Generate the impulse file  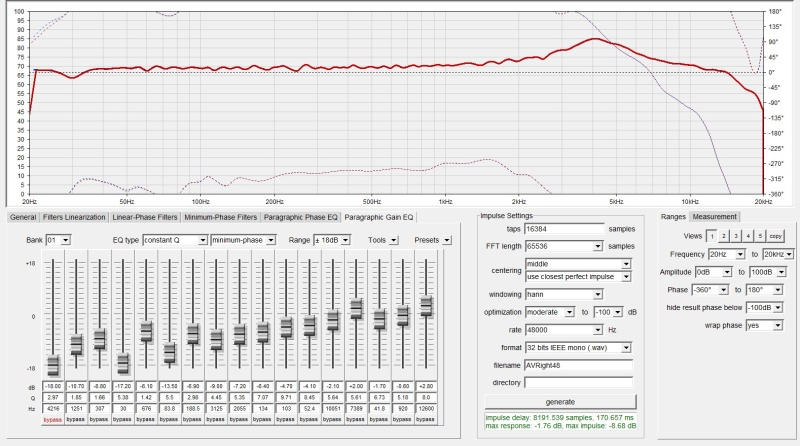pos(558,401)
